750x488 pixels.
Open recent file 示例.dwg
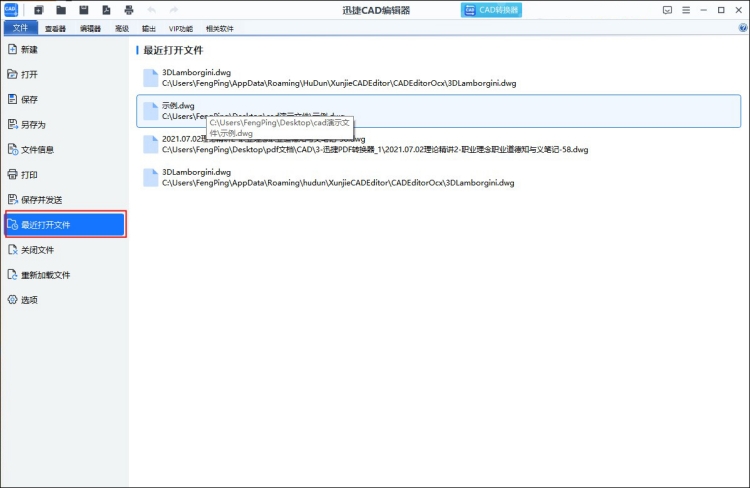439,111
